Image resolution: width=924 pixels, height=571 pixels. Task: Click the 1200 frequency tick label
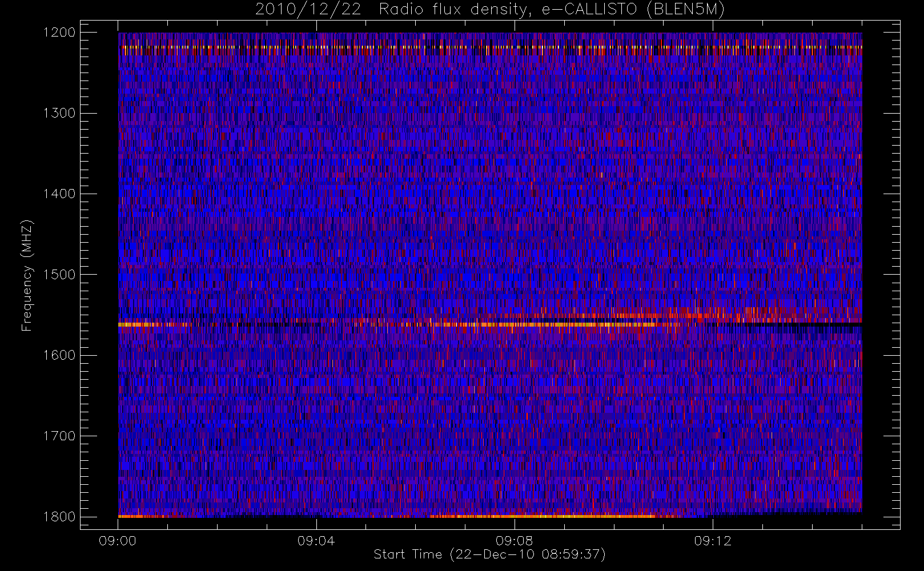(59, 33)
